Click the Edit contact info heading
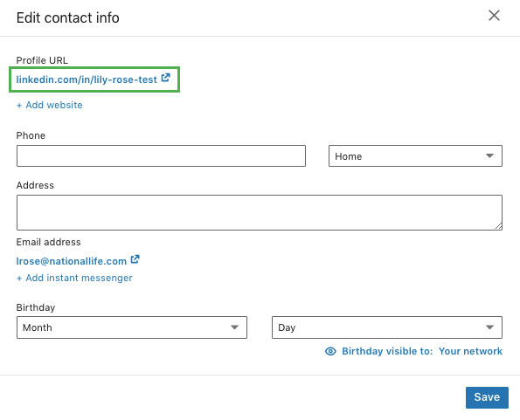520x420 pixels. (x=67, y=17)
